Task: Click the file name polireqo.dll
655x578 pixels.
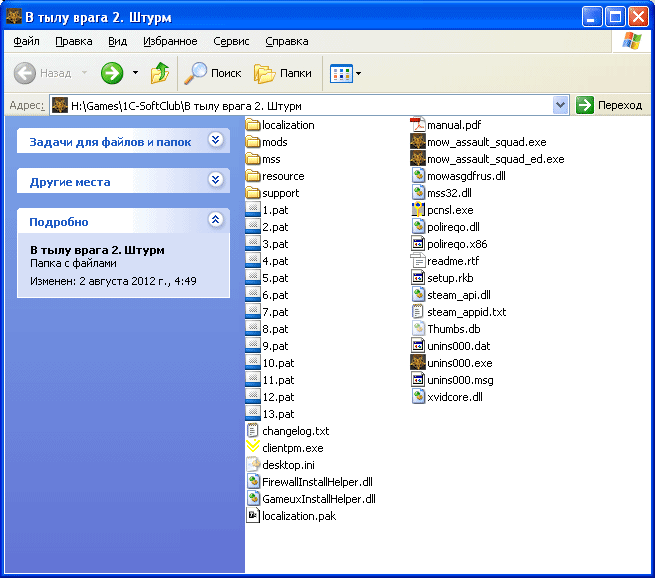Action: coord(453,227)
